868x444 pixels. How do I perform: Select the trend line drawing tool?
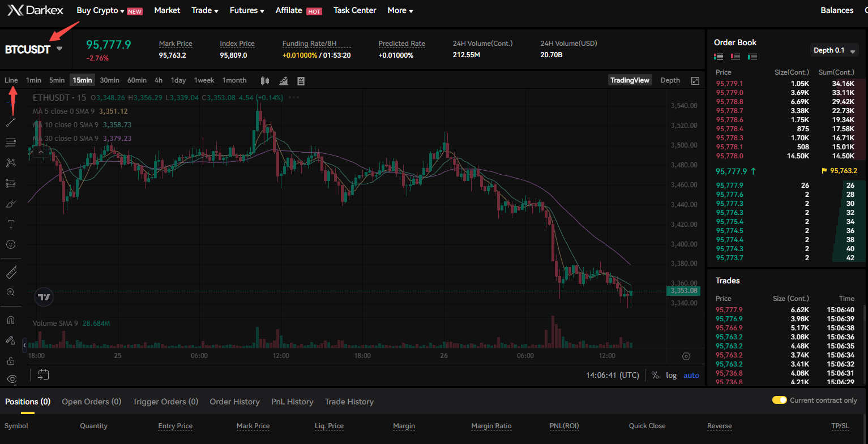pyautogui.click(x=11, y=122)
